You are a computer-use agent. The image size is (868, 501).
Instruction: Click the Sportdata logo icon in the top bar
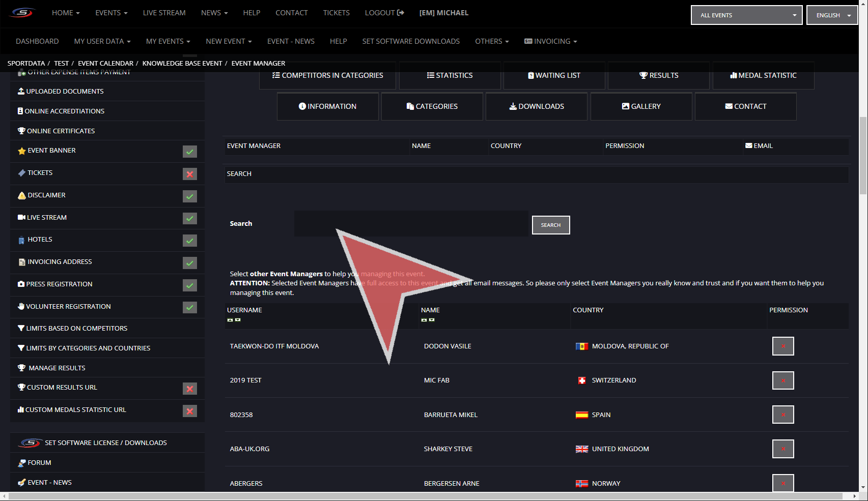click(22, 13)
